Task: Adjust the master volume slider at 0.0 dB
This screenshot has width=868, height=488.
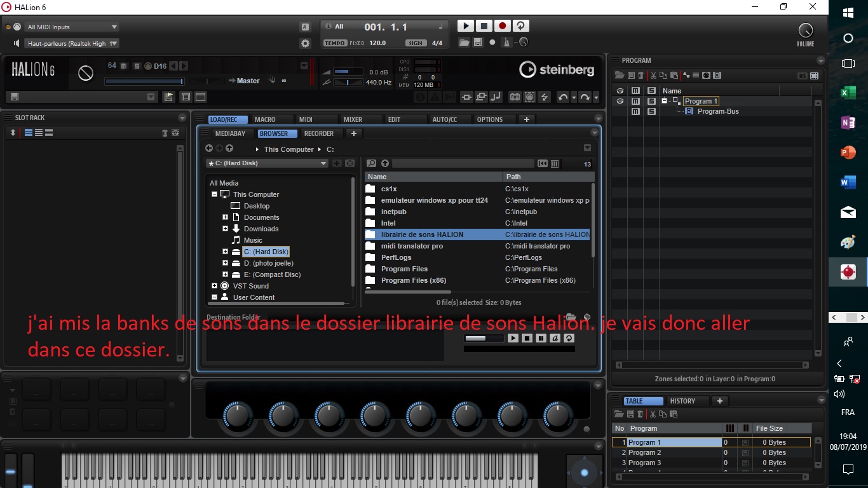Action: (x=348, y=72)
